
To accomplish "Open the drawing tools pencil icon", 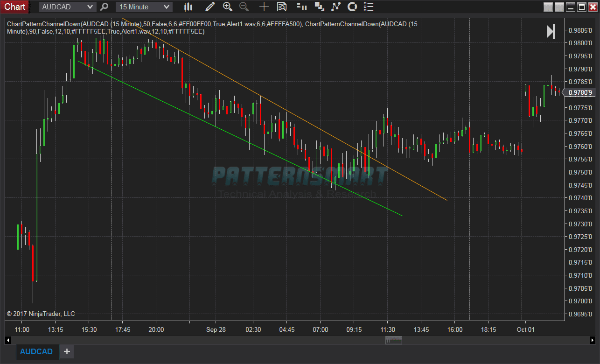I will (x=209, y=7).
